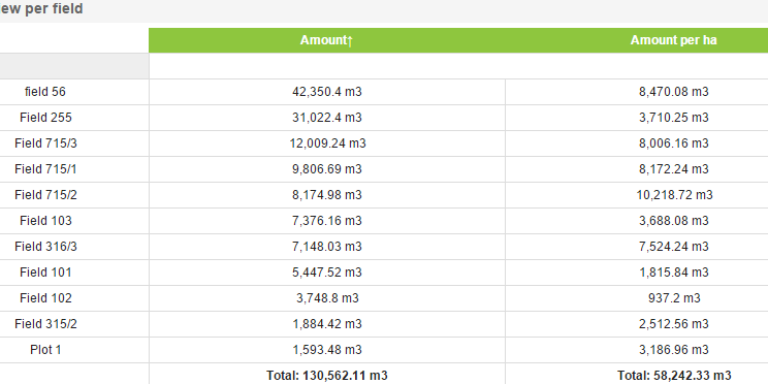Click amount cell 7,148.03 m3
This screenshot has width=768, height=384.
click(327, 246)
